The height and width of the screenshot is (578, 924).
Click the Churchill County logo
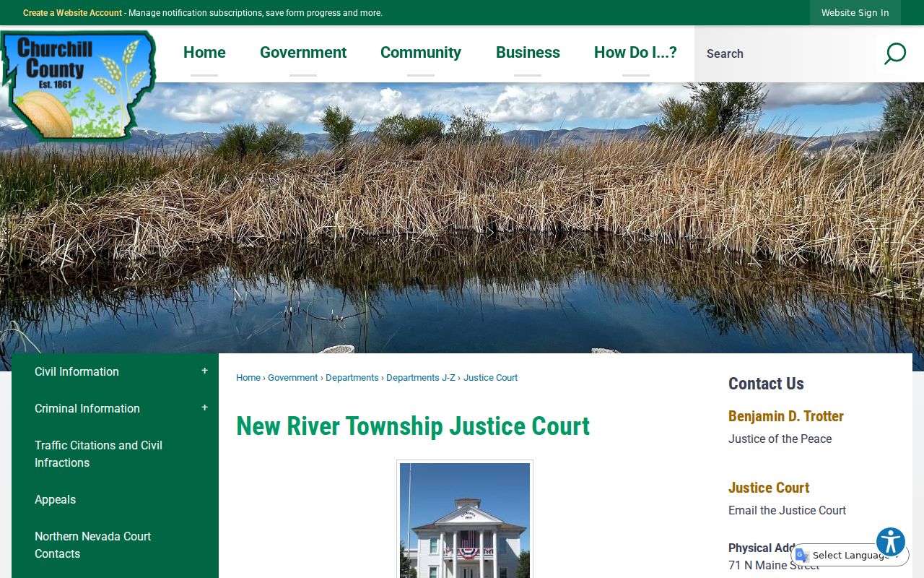tap(78, 85)
